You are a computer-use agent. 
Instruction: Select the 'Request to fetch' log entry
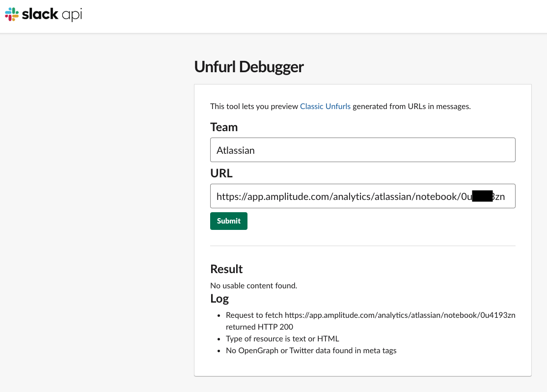[371, 321]
